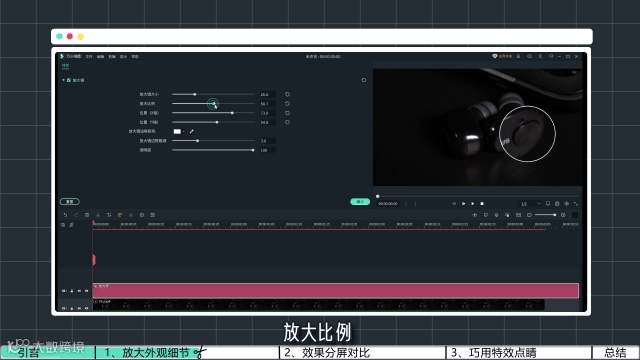Open the crop tool in timeline toolbar
The image size is (640, 360).
click(109, 215)
